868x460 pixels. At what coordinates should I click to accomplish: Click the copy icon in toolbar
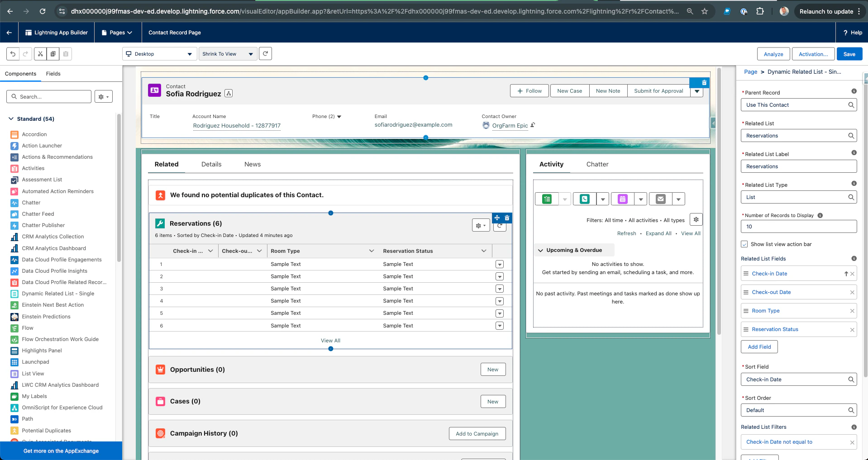53,54
